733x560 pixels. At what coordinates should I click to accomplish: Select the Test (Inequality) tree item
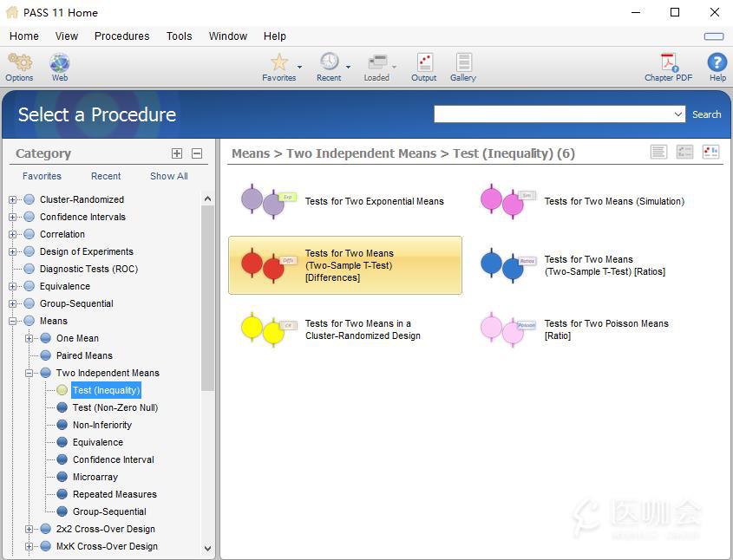pos(106,390)
